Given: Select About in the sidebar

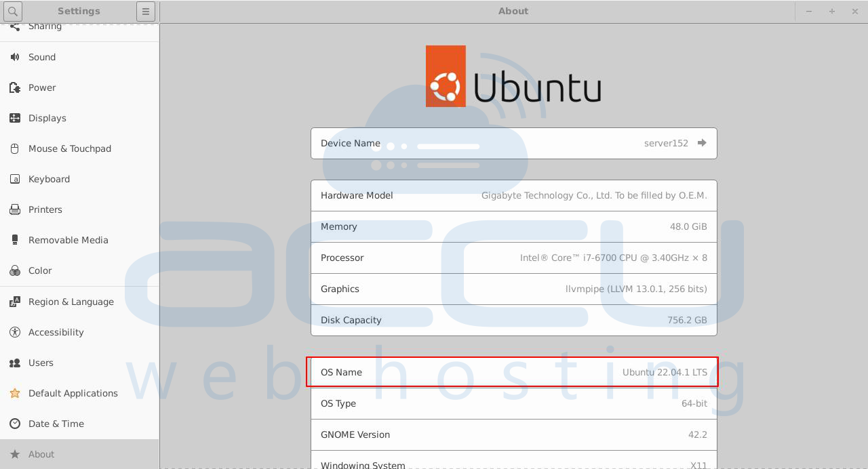Looking at the screenshot, I should (x=79, y=454).
